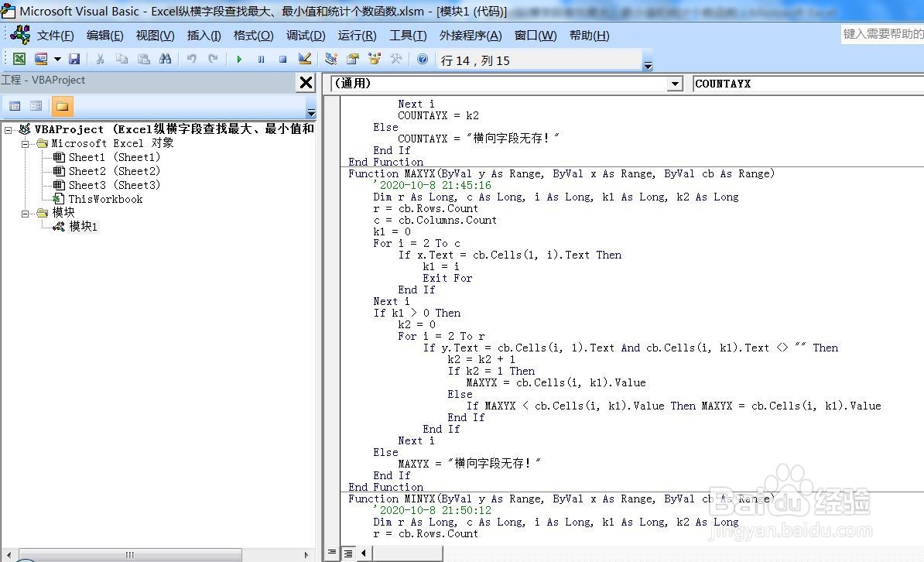Toggle Design Mode icon
The image size is (924, 562).
[x=305, y=59]
